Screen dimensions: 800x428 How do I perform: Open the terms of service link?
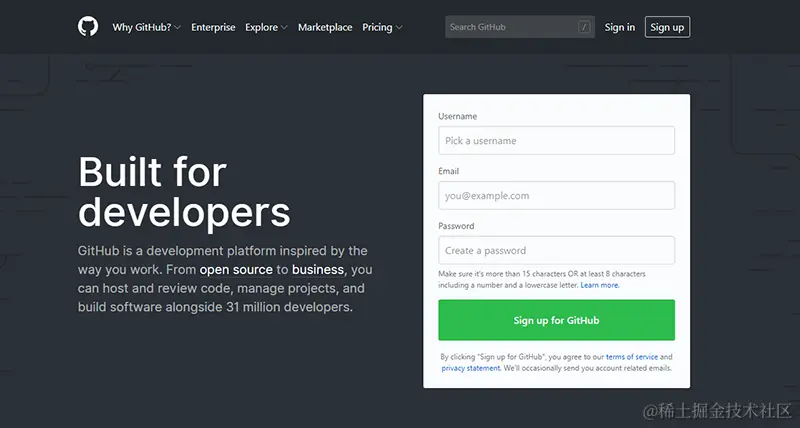point(632,357)
